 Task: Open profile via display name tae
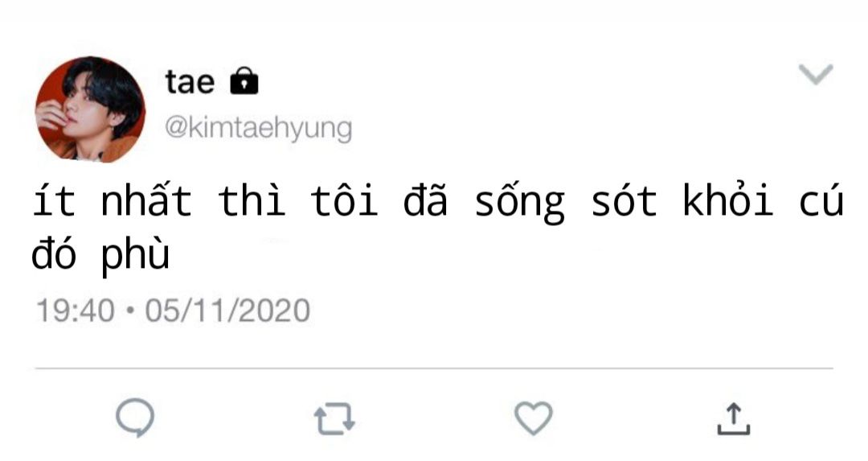coord(190,82)
